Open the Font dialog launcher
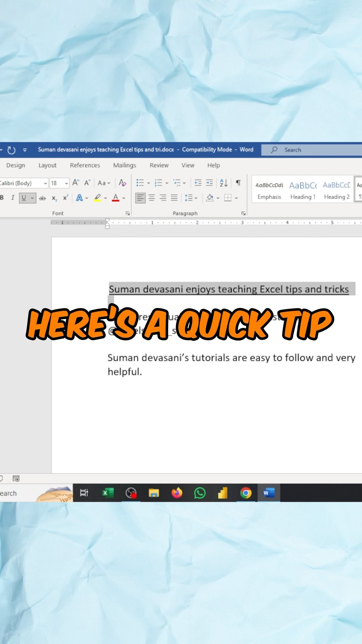 tap(127, 213)
